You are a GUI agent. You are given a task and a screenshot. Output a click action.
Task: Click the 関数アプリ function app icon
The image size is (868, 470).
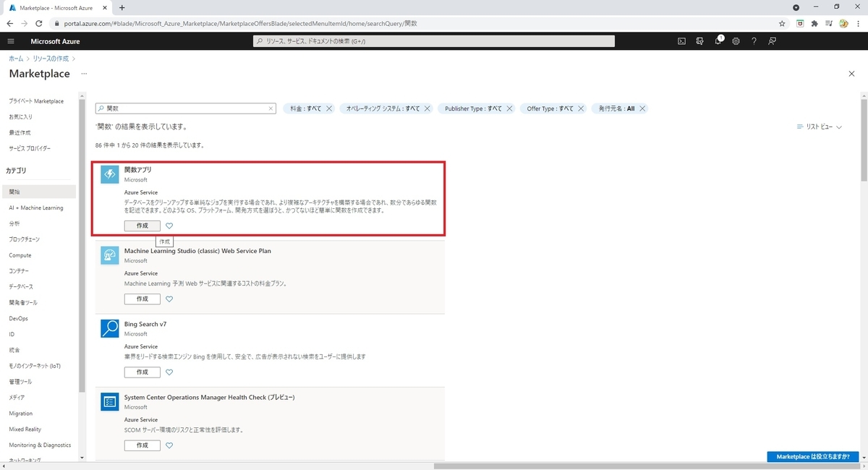(109, 174)
